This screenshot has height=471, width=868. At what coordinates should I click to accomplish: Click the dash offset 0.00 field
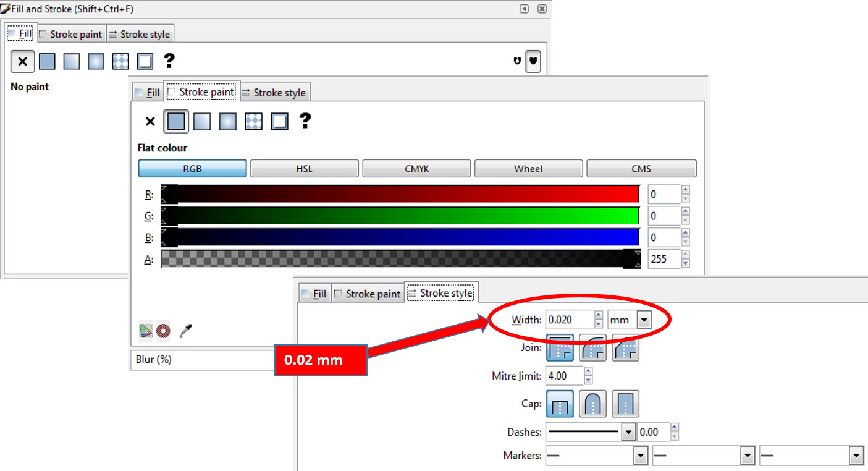tap(654, 431)
